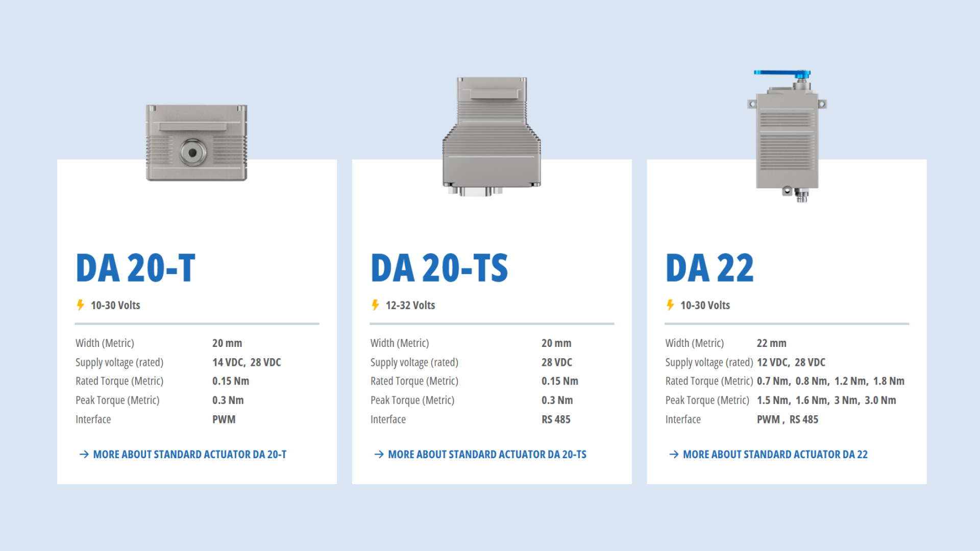Viewport: 980px width, 551px height.
Task: Click the 12-32 Volts label
Action: coord(410,305)
